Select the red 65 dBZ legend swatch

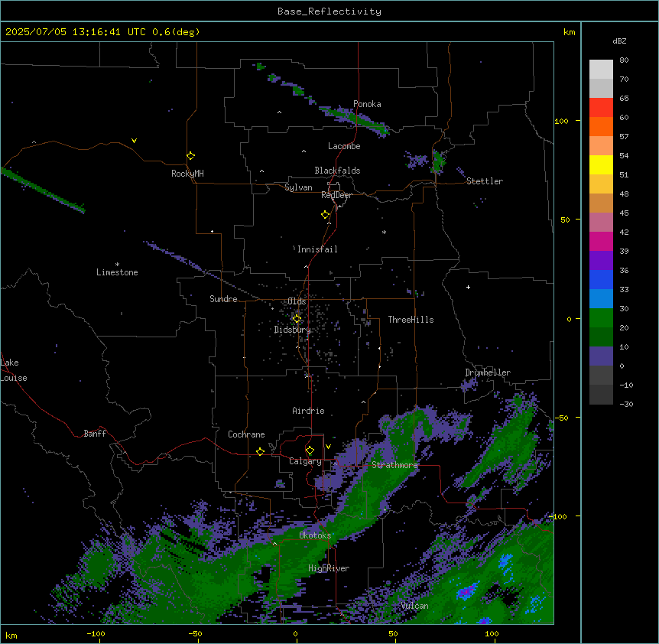[x=601, y=107]
